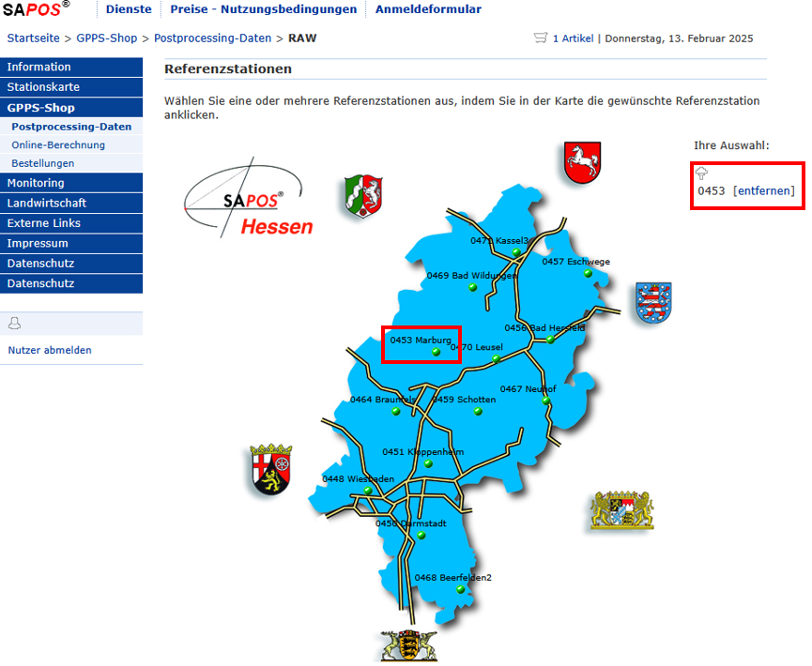The height and width of the screenshot is (666, 812).
Task: Select the North Rhine-Westphalia coat of arms
Action: click(x=363, y=196)
